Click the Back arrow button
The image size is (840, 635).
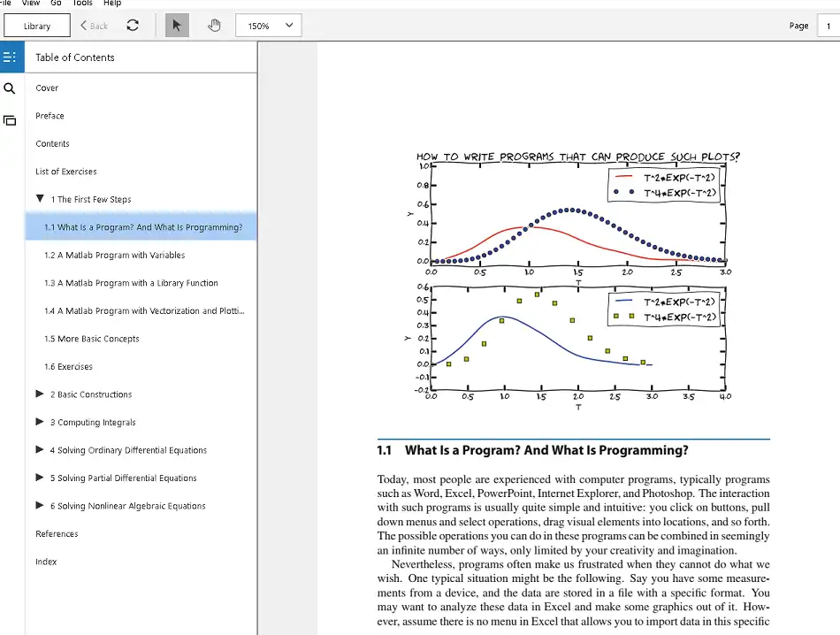pos(95,26)
